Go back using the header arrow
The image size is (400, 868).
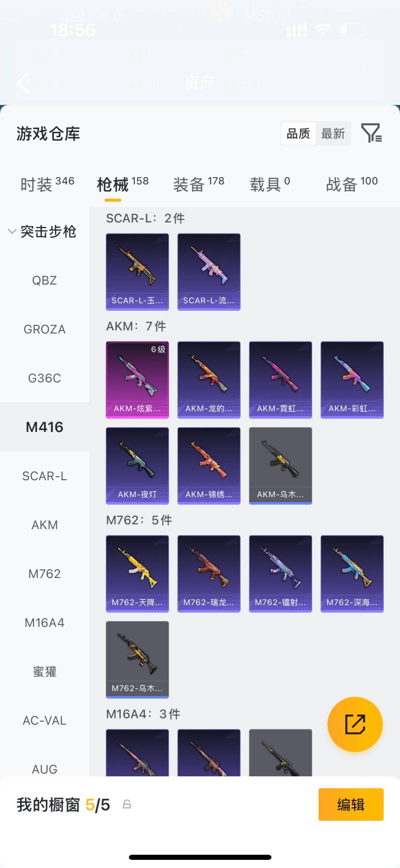[x=23, y=82]
